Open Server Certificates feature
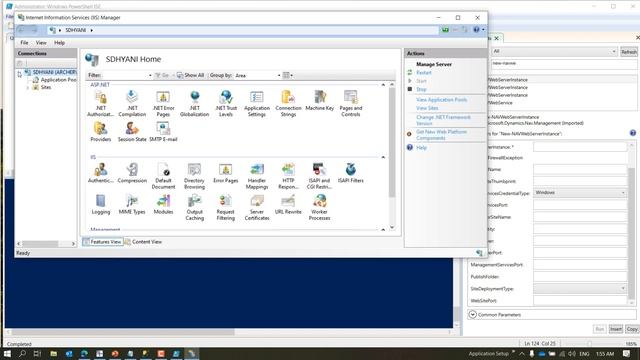Image resolution: width=640 pixels, height=360 pixels. click(x=257, y=207)
